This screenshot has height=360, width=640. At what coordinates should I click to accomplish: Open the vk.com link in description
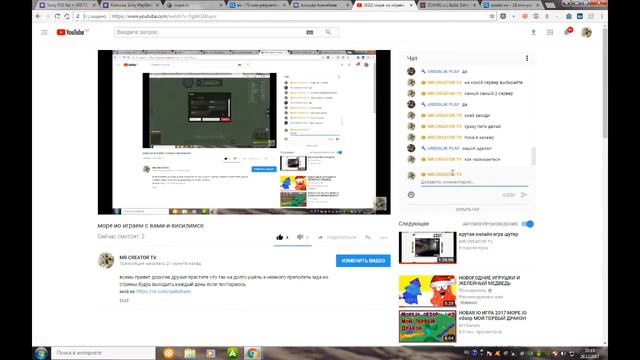(163, 291)
